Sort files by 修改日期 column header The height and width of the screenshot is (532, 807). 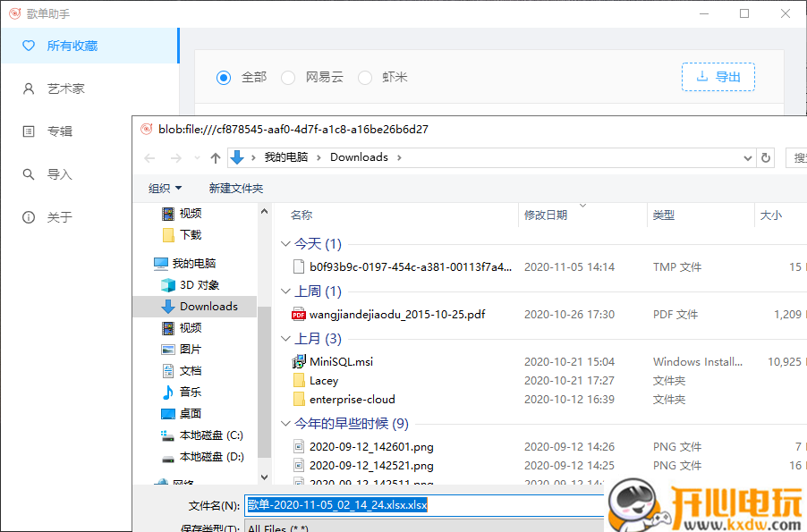(x=546, y=215)
